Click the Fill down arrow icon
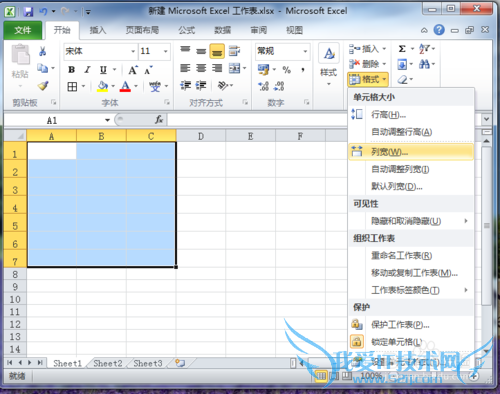 tap(402, 64)
